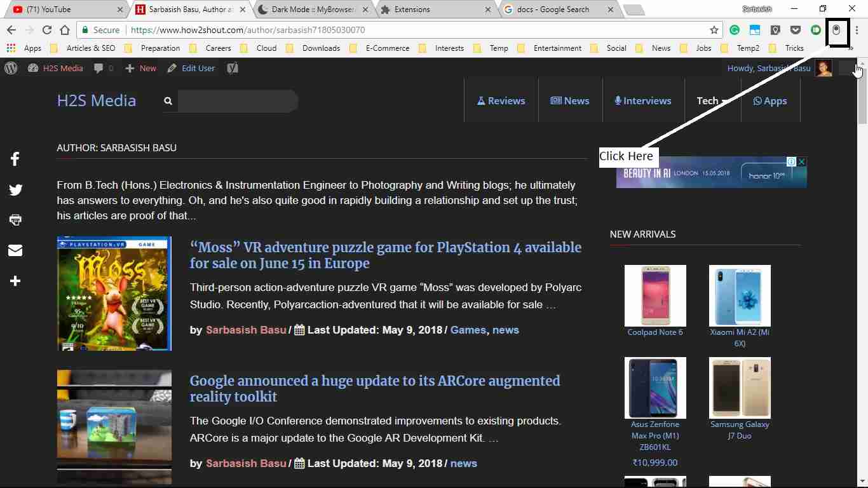Click the search magnifier icon beside H2S Media
This screenshot has width=868, height=488.
pyautogui.click(x=168, y=101)
